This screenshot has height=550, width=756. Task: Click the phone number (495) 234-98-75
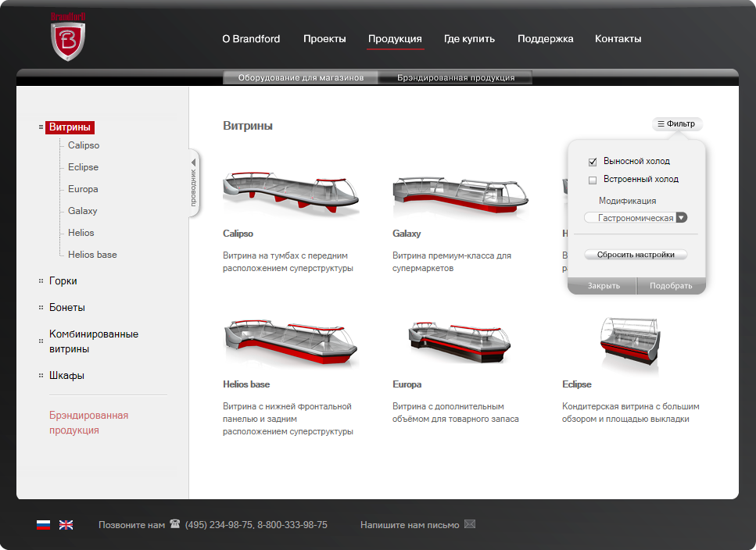[x=219, y=524]
